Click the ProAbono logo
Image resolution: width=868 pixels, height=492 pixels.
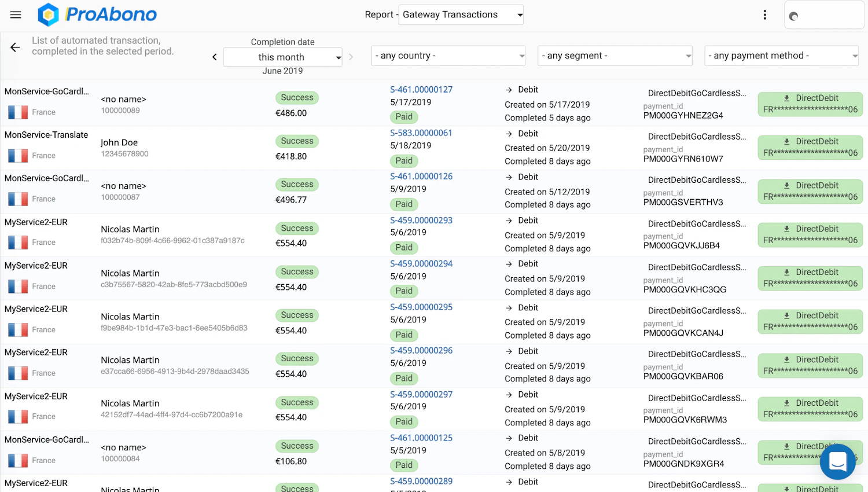(97, 14)
